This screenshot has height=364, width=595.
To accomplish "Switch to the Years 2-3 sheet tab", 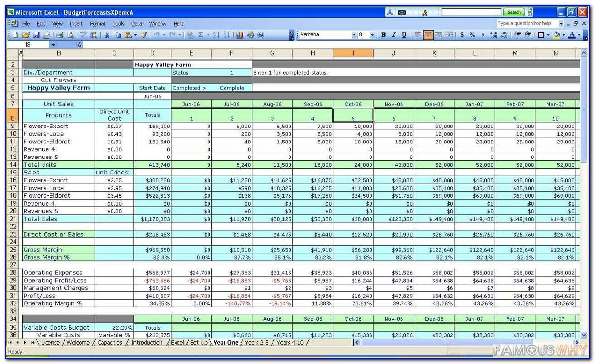I will pos(257,342).
